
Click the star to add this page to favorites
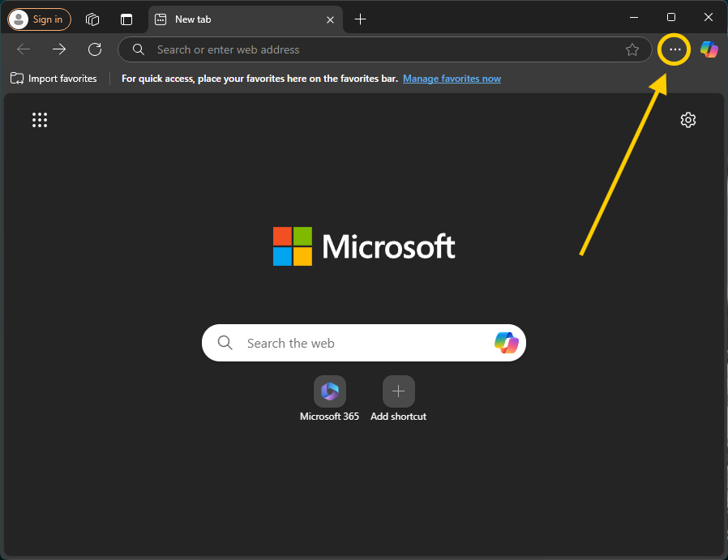click(632, 49)
